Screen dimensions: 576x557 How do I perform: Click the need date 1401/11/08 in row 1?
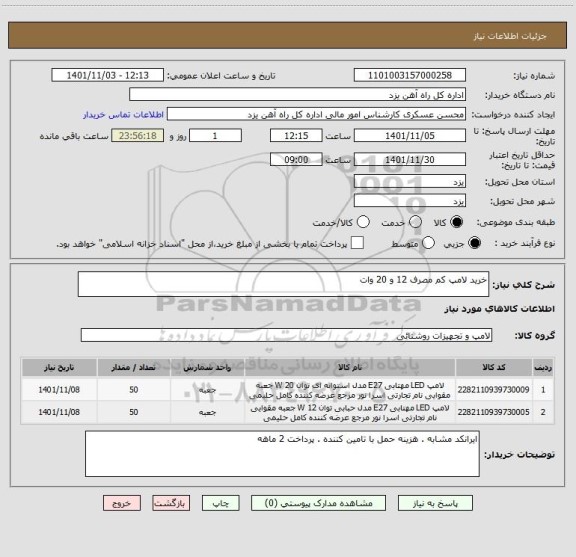pyautogui.click(x=59, y=389)
